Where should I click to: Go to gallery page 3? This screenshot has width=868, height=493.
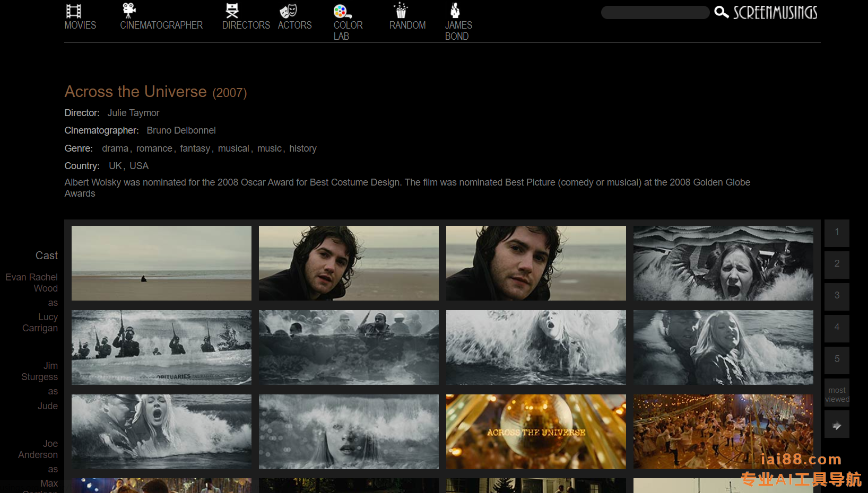pyautogui.click(x=837, y=297)
